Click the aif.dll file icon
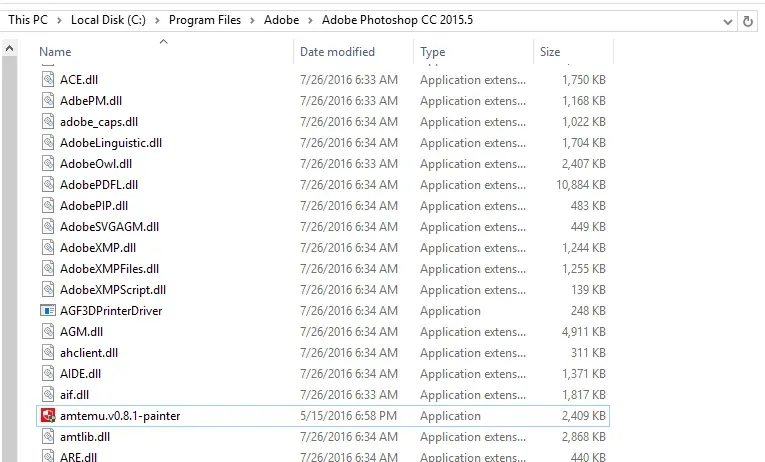765x462 pixels. tap(48, 394)
